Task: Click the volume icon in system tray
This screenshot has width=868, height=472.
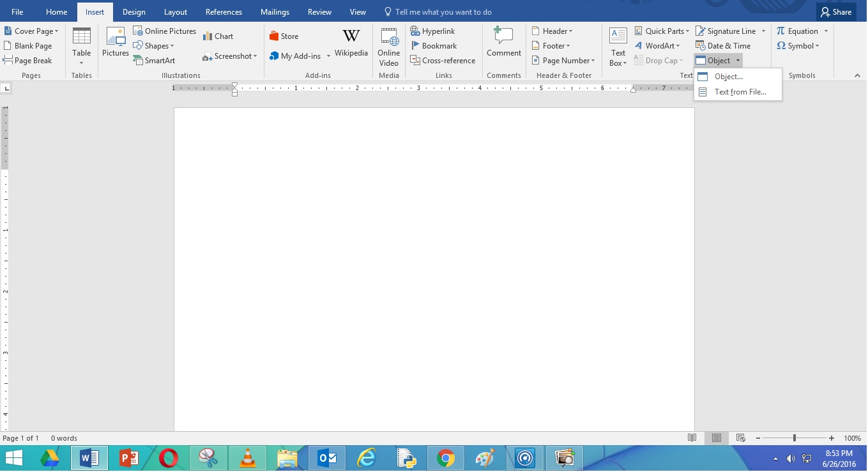Action: tap(791, 458)
